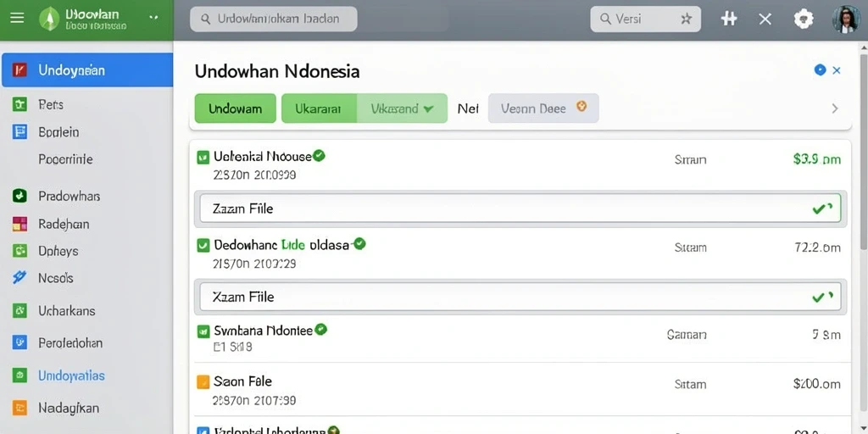Toggle checkbox for Dedowhanc Lide oldasa row

(x=203, y=245)
